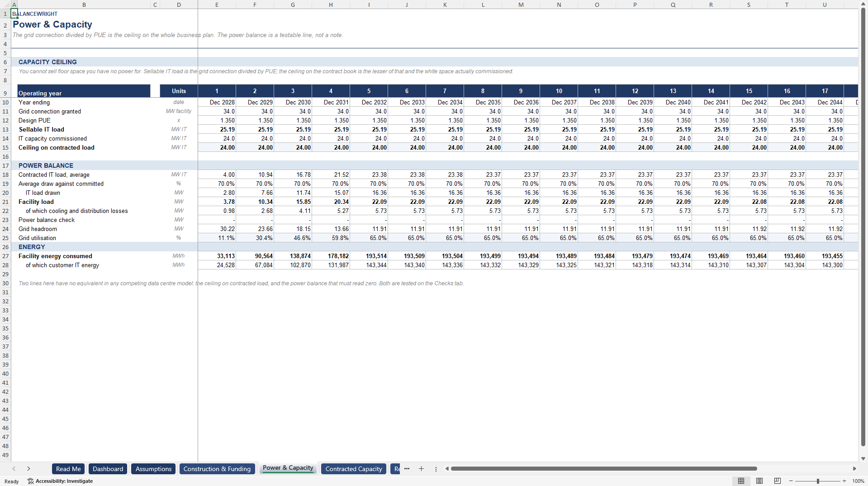The height and width of the screenshot is (486, 868).
Task: Open Construction & Funding sheet tab
Action: 217,469
